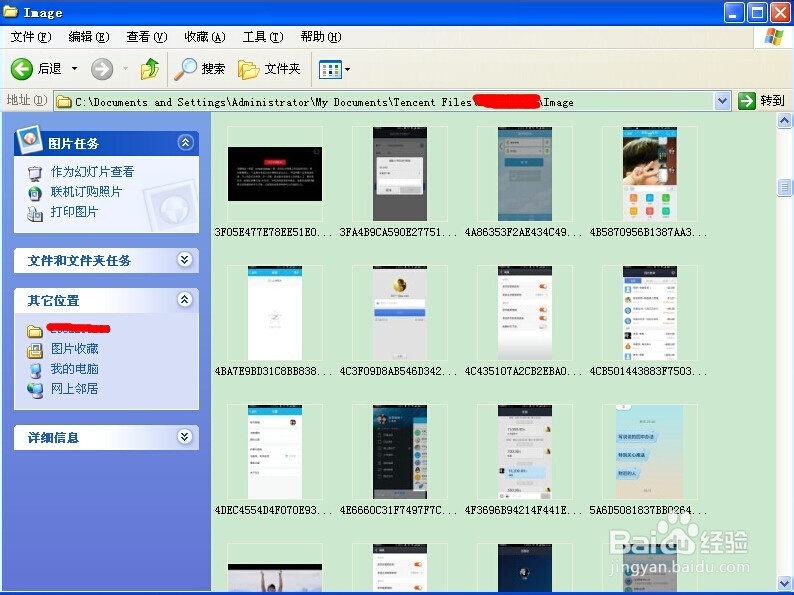This screenshot has width=794, height=595.
Task: Select thumbnail 4B5870956B1387AA3 image
Action: (650, 174)
